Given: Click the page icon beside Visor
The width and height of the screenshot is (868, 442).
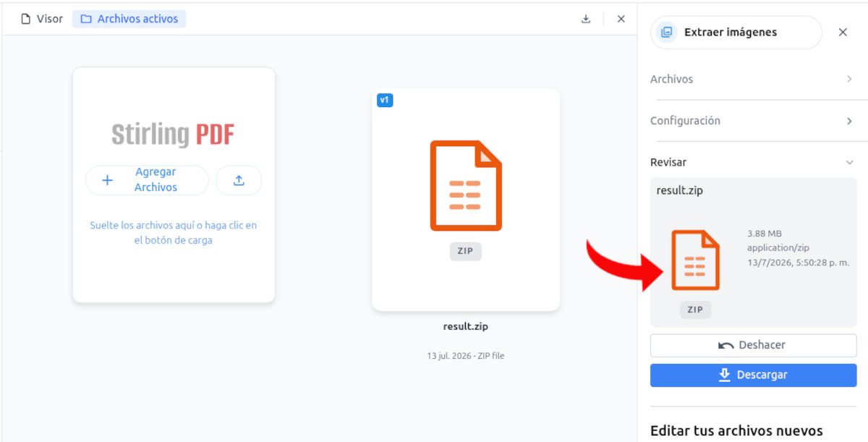Looking at the screenshot, I should click(26, 19).
